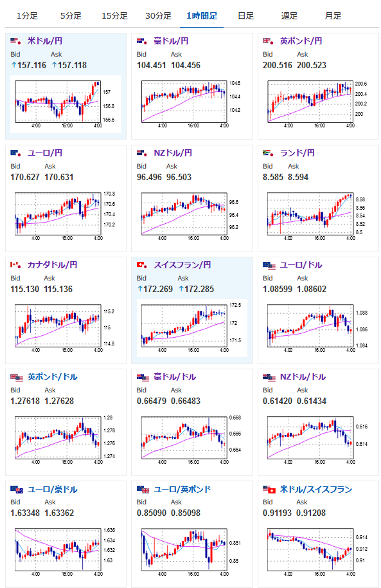Click the South Africa flag icon beside ランド/円
This screenshot has height=588, width=381.
pyautogui.click(x=268, y=153)
